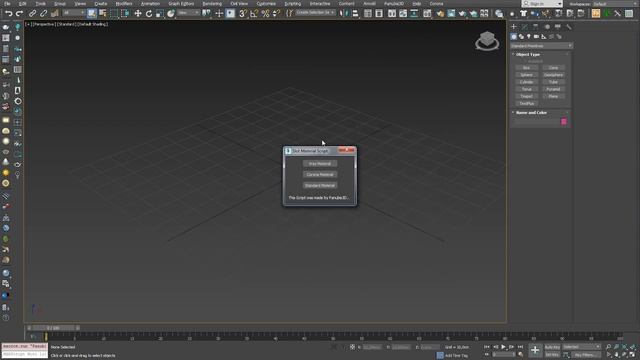Click the Box primitive button
640x360 pixels.
coord(527,68)
